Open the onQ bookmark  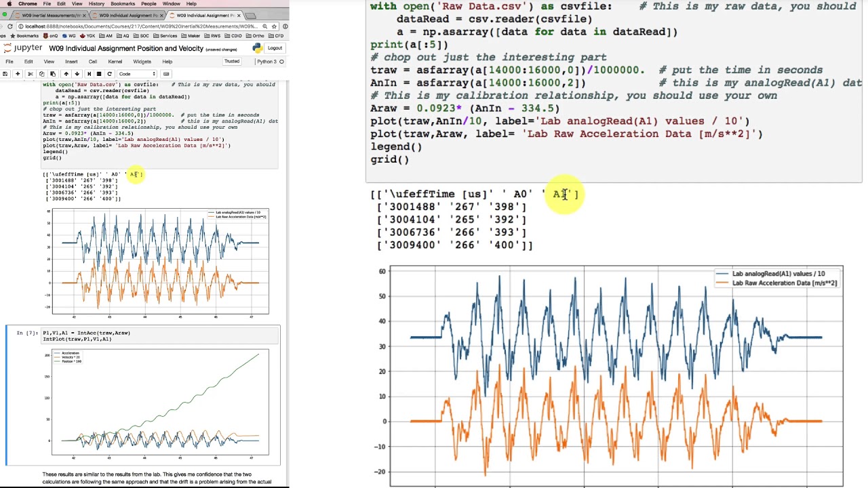click(x=50, y=36)
